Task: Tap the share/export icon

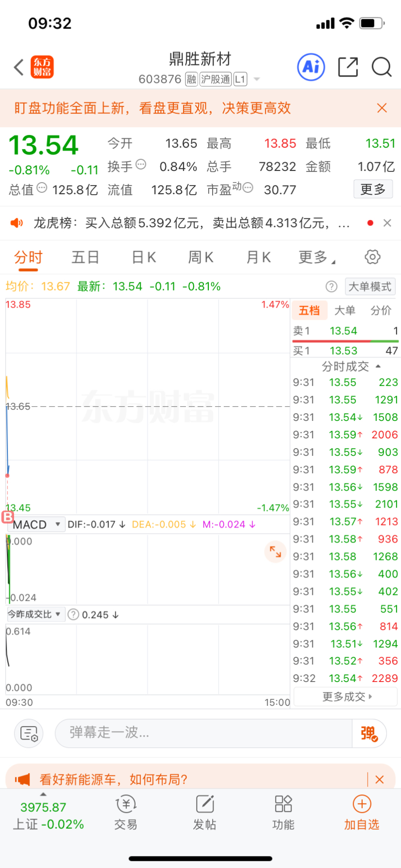Action: (348, 67)
